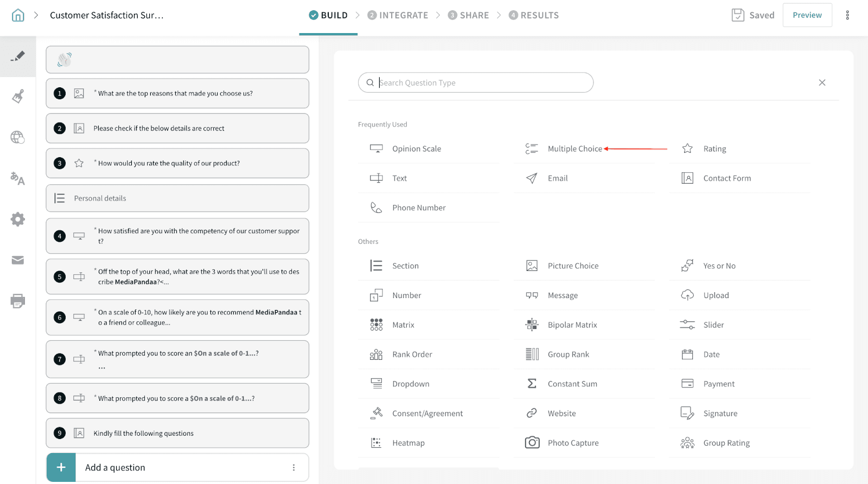This screenshot has height=484, width=868.
Task: Open the globe icon in left sidebar
Action: [18, 138]
